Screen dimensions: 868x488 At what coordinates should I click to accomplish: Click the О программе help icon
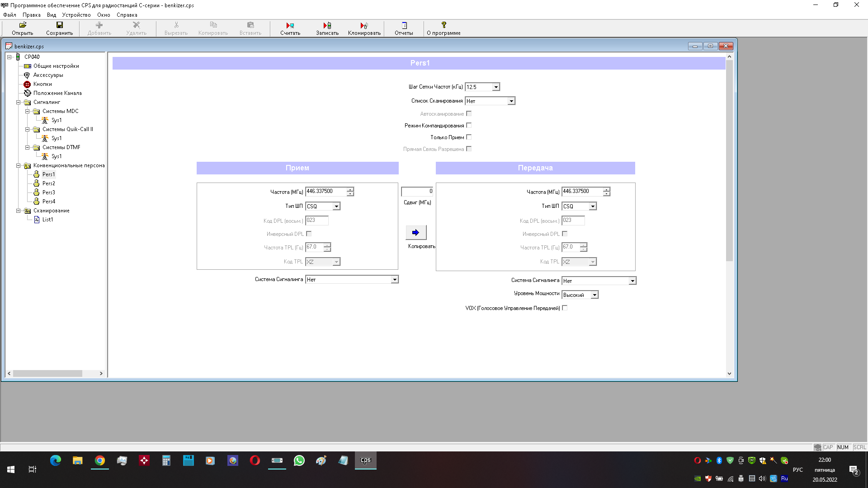[443, 25]
